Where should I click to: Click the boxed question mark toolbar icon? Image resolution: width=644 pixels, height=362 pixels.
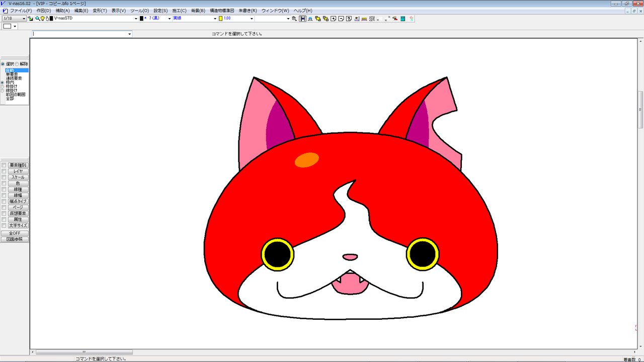[x=349, y=19]
